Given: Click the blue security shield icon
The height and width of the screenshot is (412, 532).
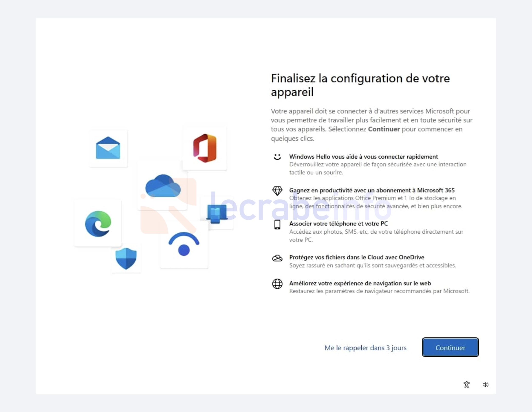Looking at the screenshot, I should click(126, 258).
